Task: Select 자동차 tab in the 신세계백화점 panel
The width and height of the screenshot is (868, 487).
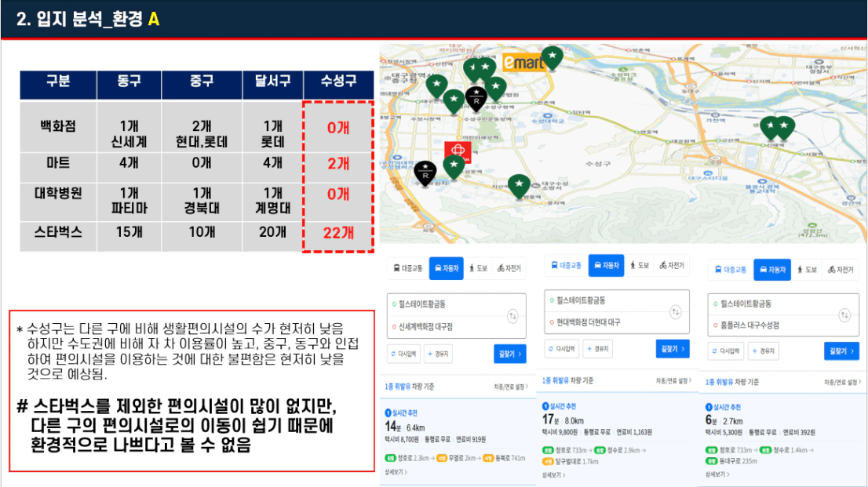Action: [447, 268]
